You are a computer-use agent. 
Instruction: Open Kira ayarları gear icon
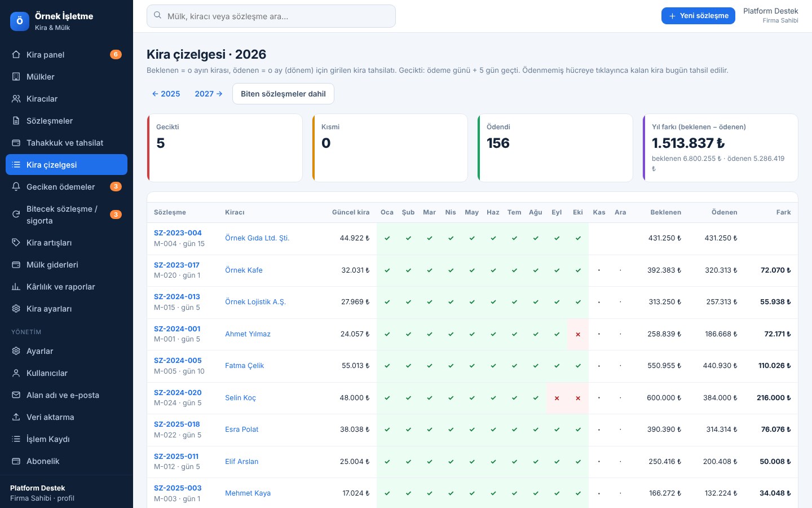(16, 309)
